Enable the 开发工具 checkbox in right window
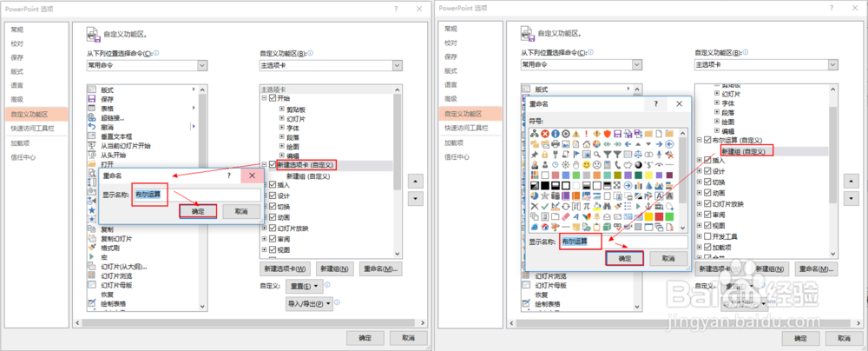 [707, 236]
